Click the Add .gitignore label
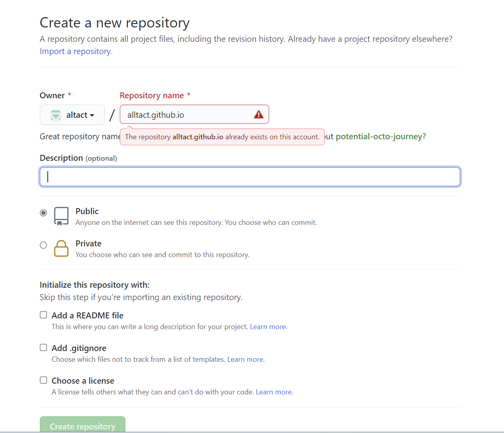 [x=79, y=348]
